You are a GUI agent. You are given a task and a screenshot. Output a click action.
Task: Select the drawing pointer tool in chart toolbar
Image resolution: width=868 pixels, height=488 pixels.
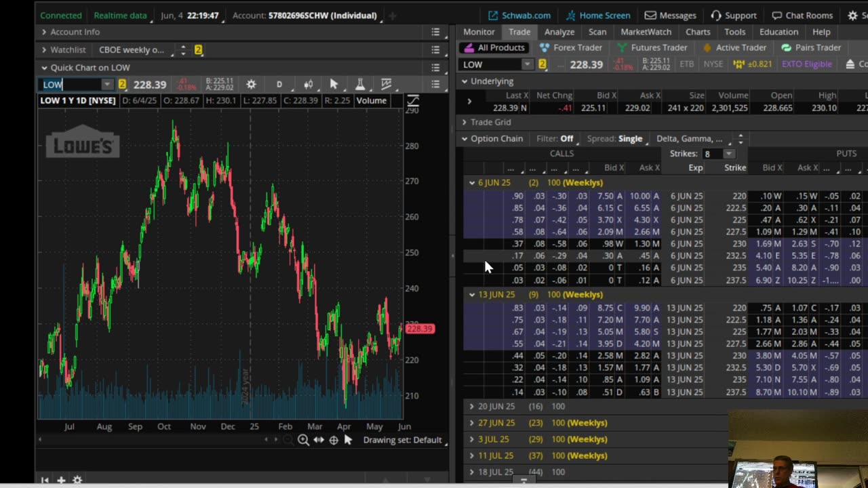[x=334, y=84]
